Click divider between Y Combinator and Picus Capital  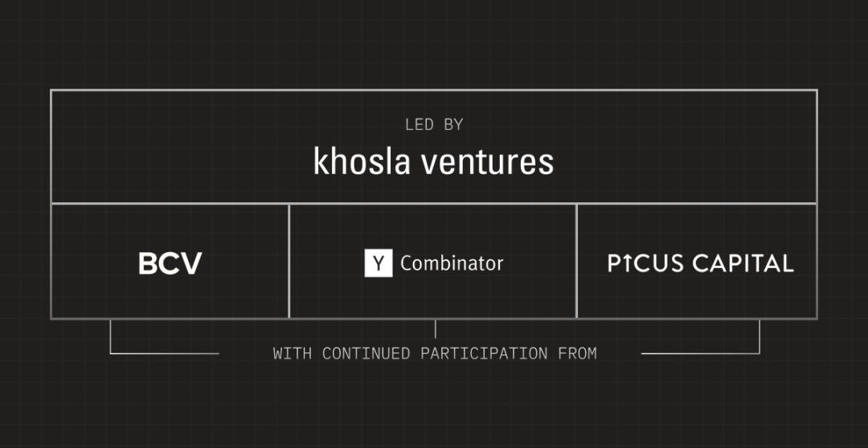coord(576,261)
